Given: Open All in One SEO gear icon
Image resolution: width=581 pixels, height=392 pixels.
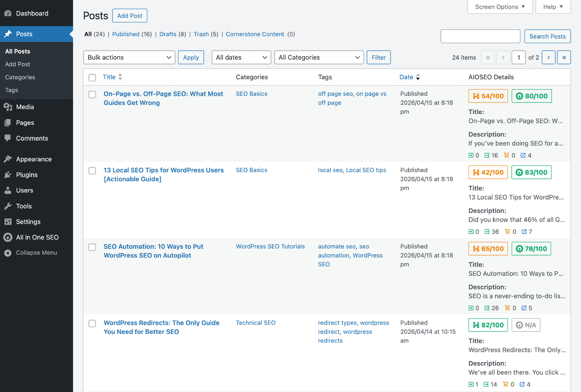Looking at the screenshot, I should point(8,237).
